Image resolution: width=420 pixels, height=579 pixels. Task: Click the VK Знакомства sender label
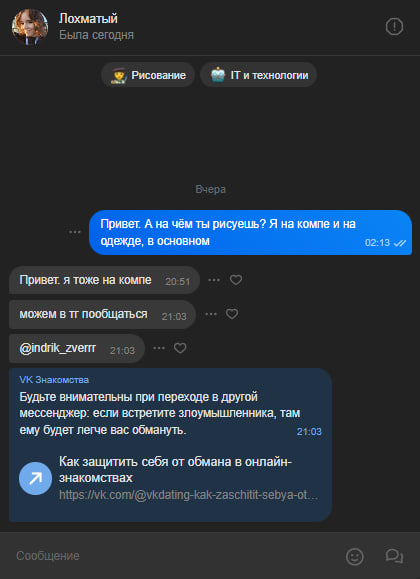click(x=54, y=380)
